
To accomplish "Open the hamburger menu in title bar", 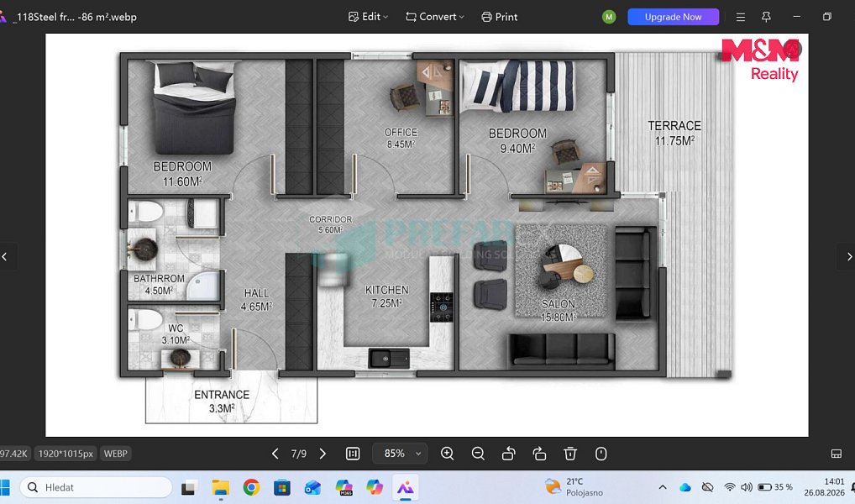I will point(741,17).
